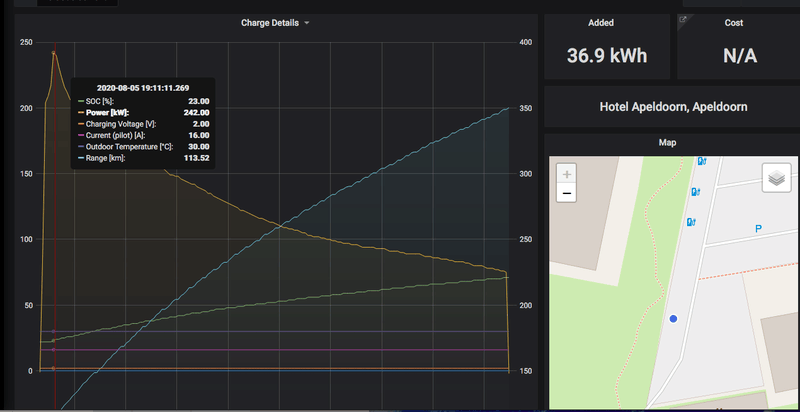Click the Hotel Apeldoorn, Apeldoorn location text
The height and width of the screenshot is (412, 800).
(673, 107)
